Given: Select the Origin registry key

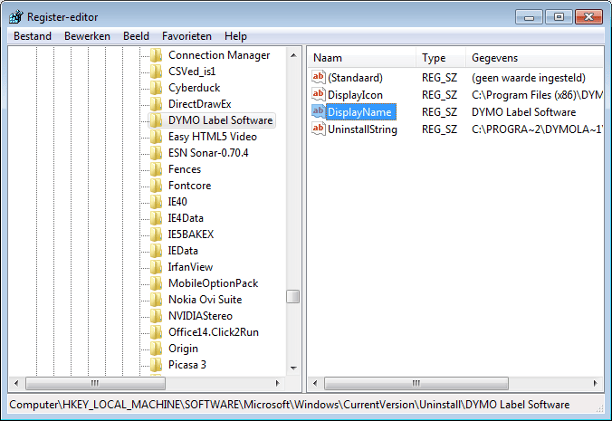Looking at the screenshot, I should [x=183, y=348].
